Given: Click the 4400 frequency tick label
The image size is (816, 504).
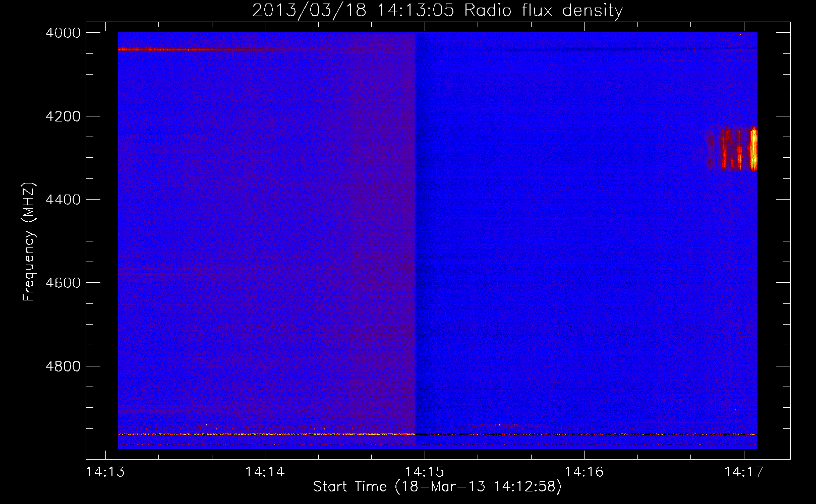Looking at the screenshot, I should [x=63, y=200].
